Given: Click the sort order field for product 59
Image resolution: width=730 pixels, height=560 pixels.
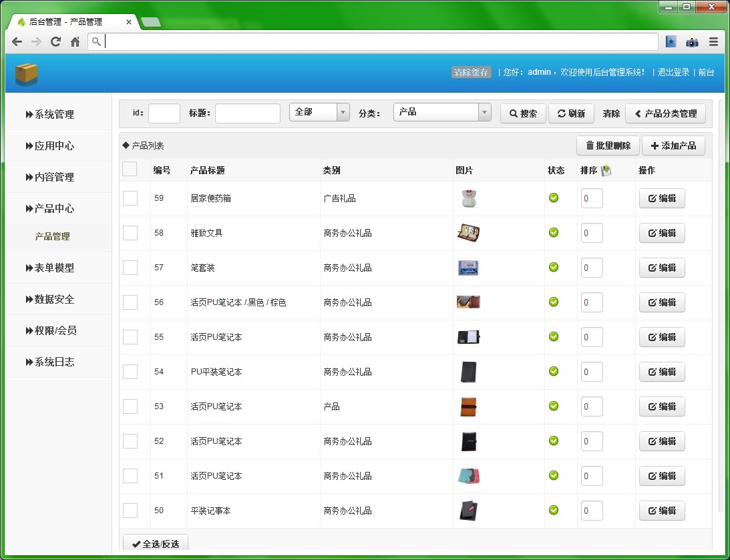Looking at the screenshot, I should pyautogui.click(x=592, y=198).
